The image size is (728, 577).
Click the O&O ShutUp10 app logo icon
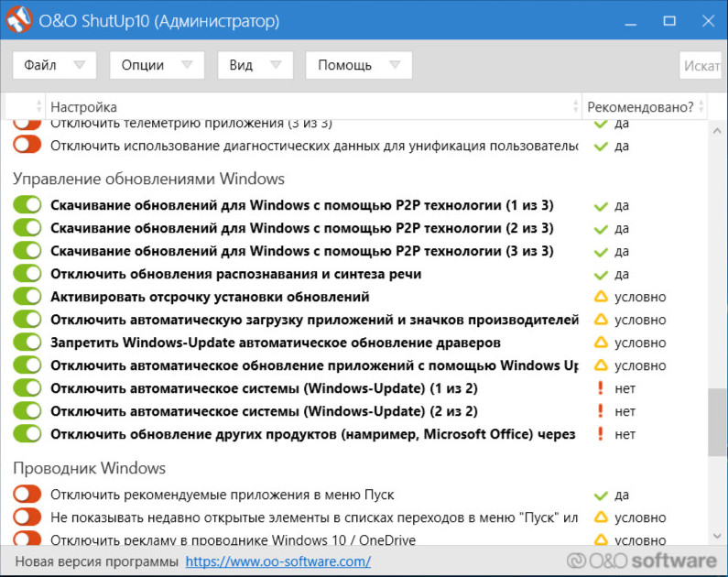point(19,19)
